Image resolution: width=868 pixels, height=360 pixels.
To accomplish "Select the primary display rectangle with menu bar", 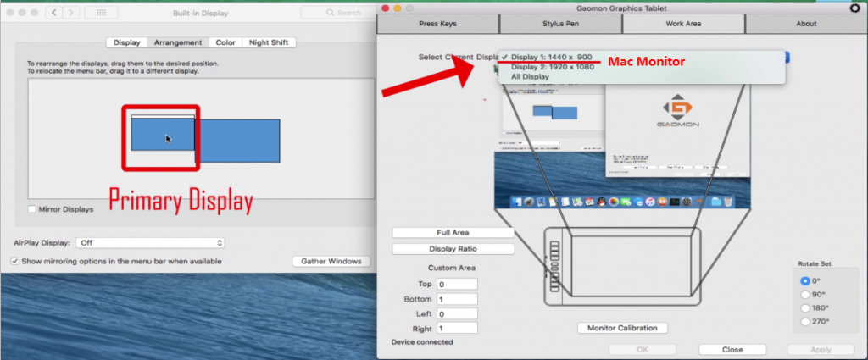I will tap(162, 136).
